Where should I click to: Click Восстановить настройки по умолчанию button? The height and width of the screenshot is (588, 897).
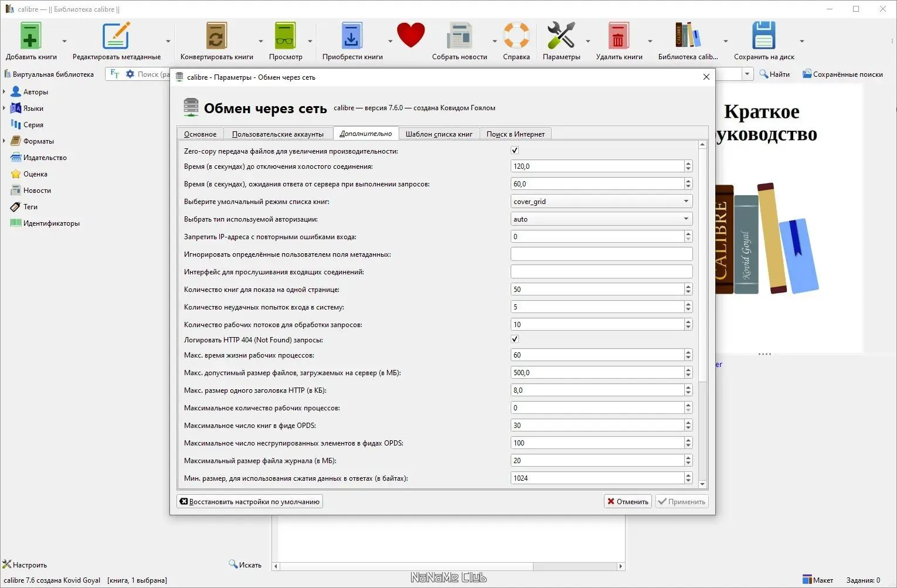tap(250, 502)
